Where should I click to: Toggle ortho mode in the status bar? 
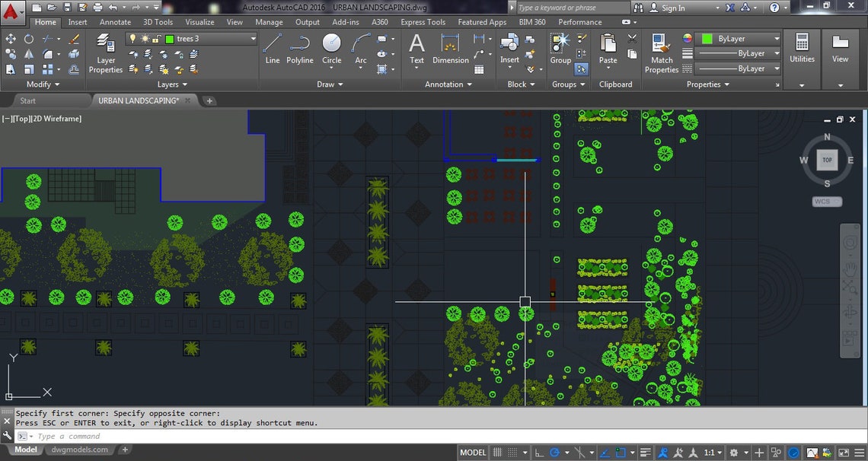[x=538, y=453]
